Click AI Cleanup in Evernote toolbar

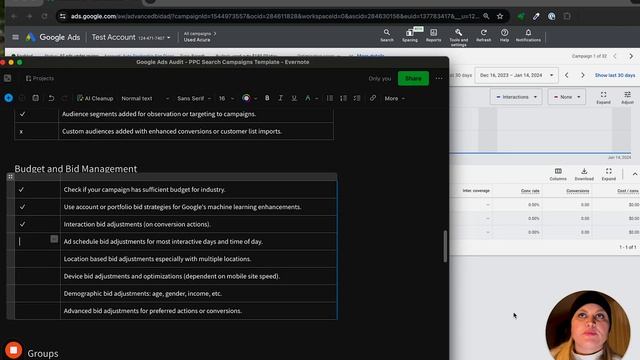(95, 98)
